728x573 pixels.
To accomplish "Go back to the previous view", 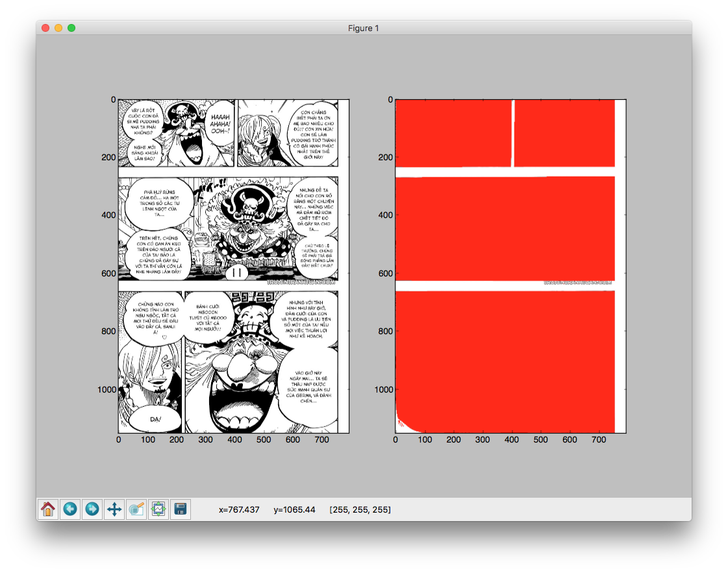I will click(x=70, y=509).
